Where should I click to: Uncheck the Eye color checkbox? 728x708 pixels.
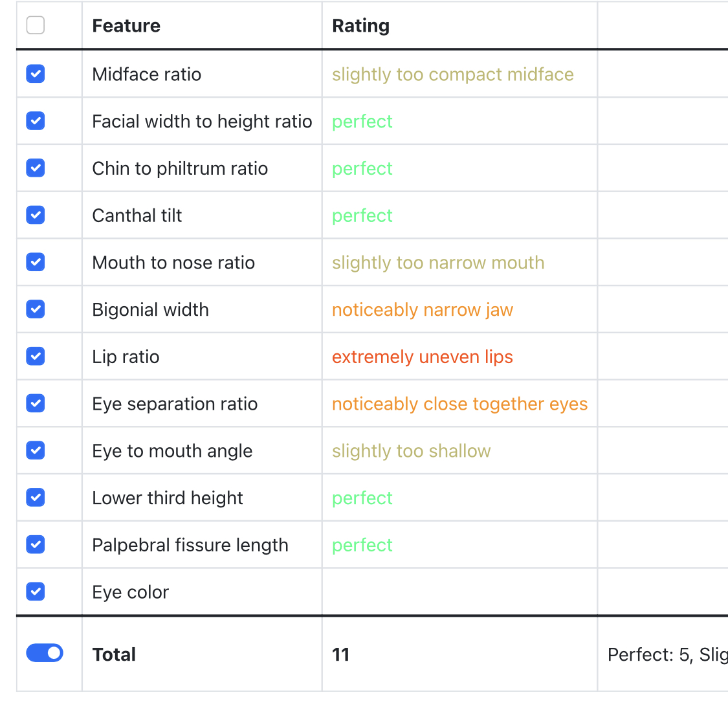[x=36, y=592]
